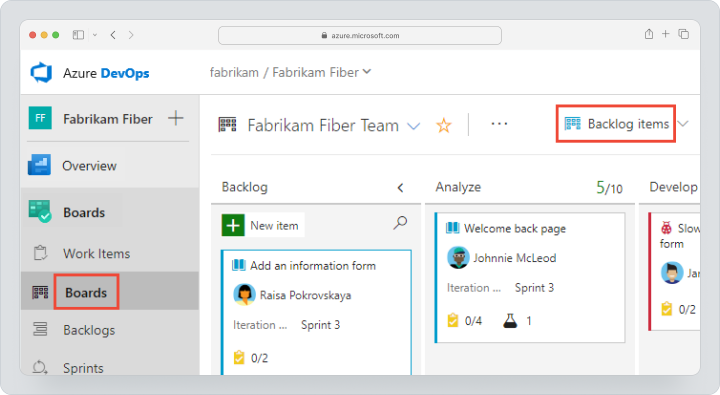Collapse the Backlog column with chevron
720x395 pixels.
pos(400,187)
